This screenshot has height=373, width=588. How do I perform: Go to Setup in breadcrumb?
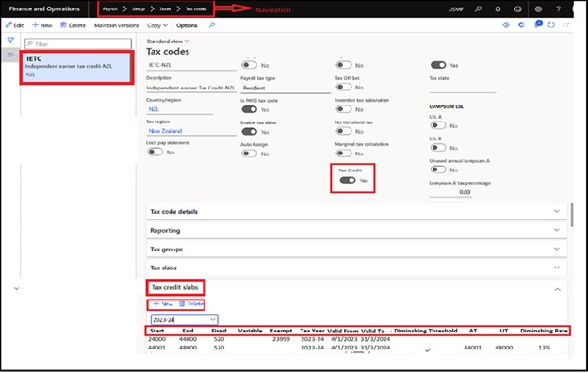coord(138,8)
